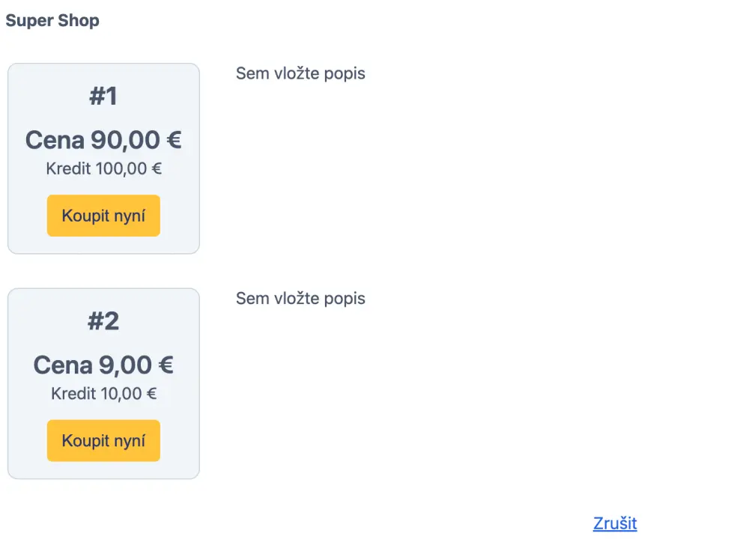Click the euro sign in Kredit 10,00
737x560 pixels.
pyautogui.click(x=151, y=394)
